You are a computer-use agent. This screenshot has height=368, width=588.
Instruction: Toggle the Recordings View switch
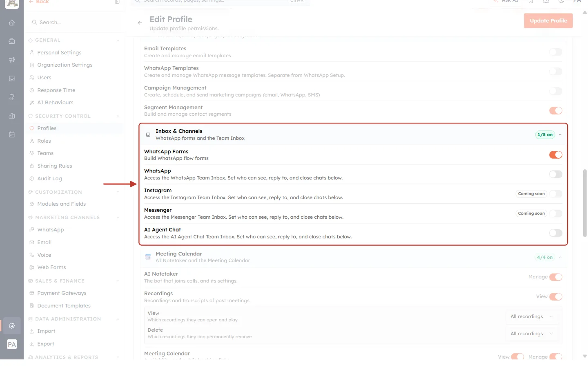click(556, 297)
